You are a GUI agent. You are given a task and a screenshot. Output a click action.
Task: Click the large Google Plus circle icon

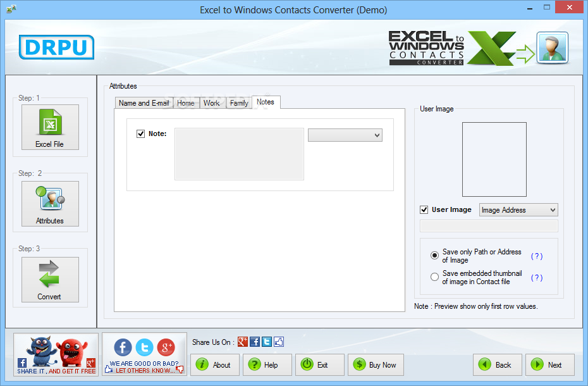pyautogui.click(x=166, y=347)
